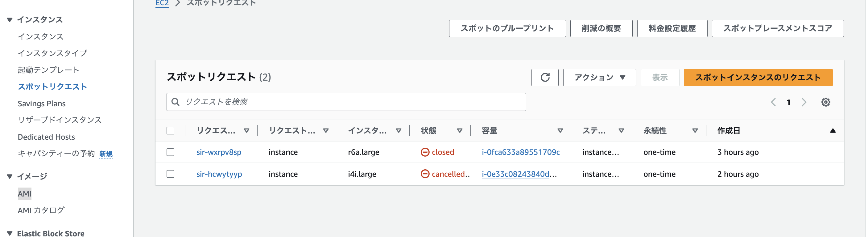Viewport: 868px width, 237px height.
Task: Click the refresh icon button
Action: pos(544,77)
